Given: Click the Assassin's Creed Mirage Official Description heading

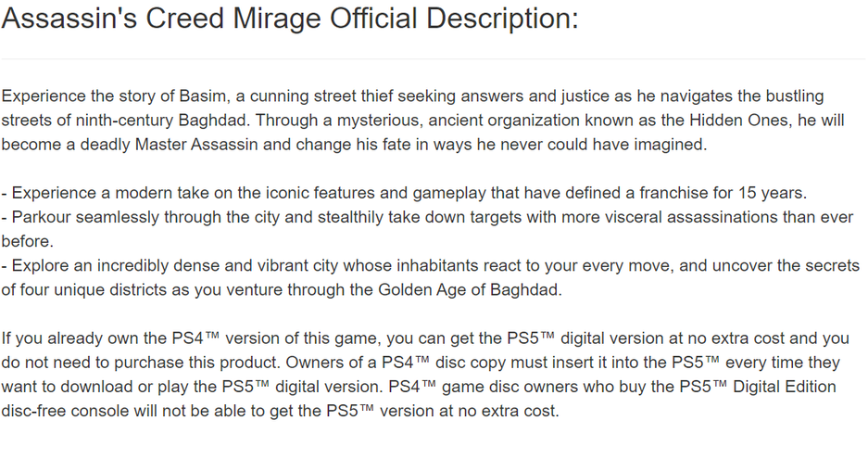Looking at the screenshot, I should coord(290,19).
